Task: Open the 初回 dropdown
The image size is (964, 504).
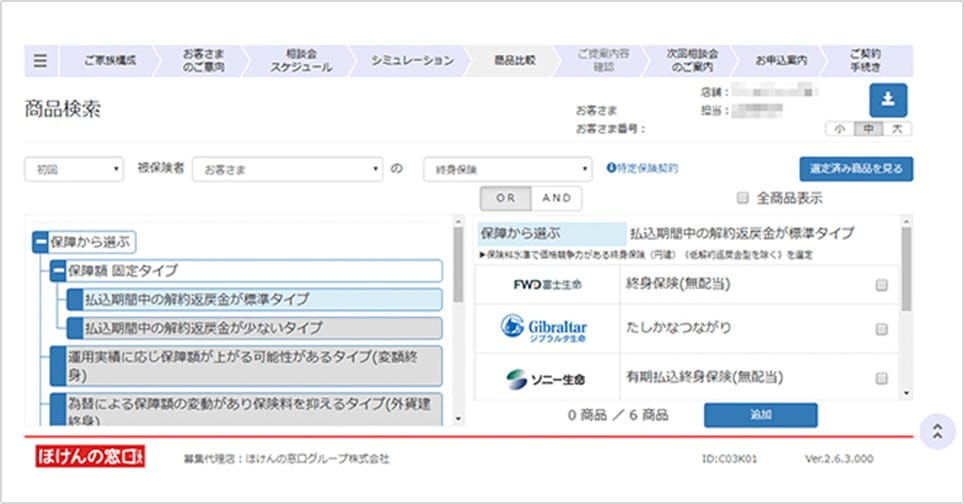Action: 73,169
